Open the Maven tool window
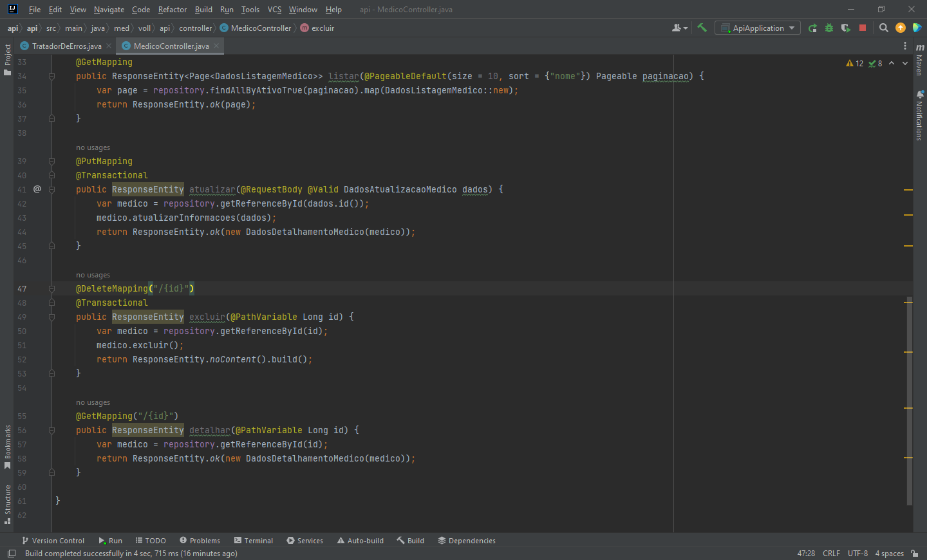 click(x=919, y=60)
